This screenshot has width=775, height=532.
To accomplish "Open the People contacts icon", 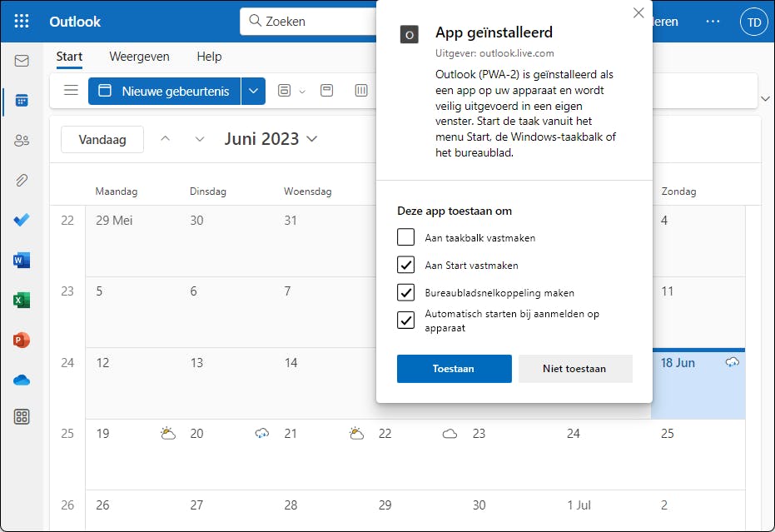I will [22, 141].
